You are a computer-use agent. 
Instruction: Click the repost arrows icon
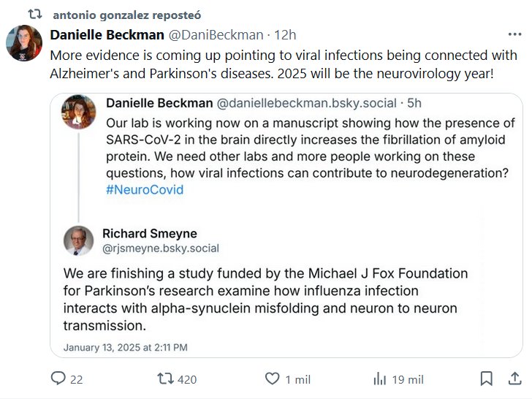(166, 379)
